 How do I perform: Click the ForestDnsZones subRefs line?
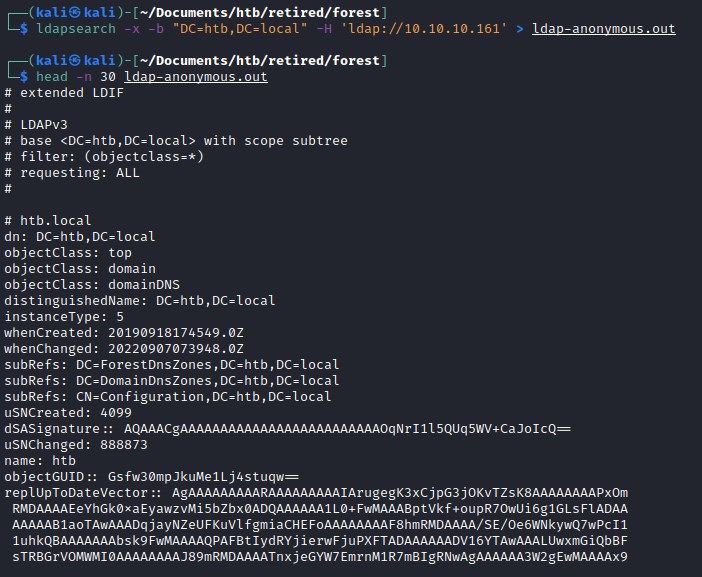171,364
